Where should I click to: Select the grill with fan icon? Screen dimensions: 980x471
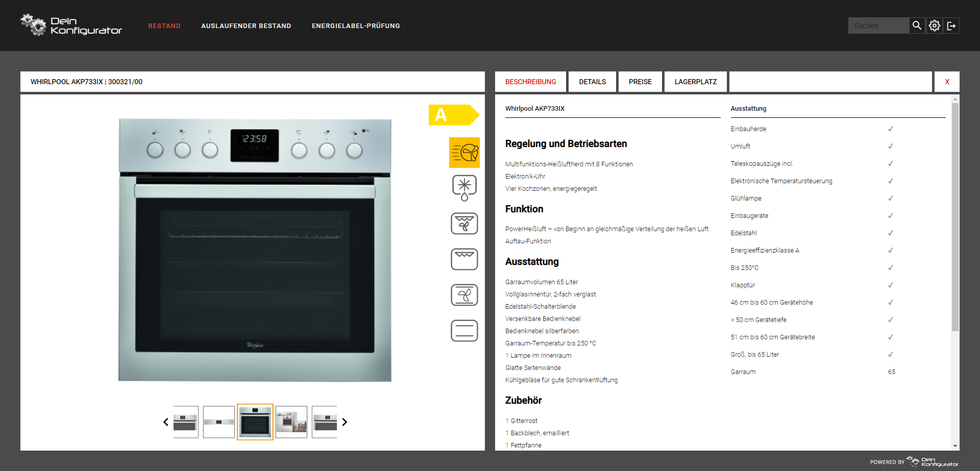[464, 224]
